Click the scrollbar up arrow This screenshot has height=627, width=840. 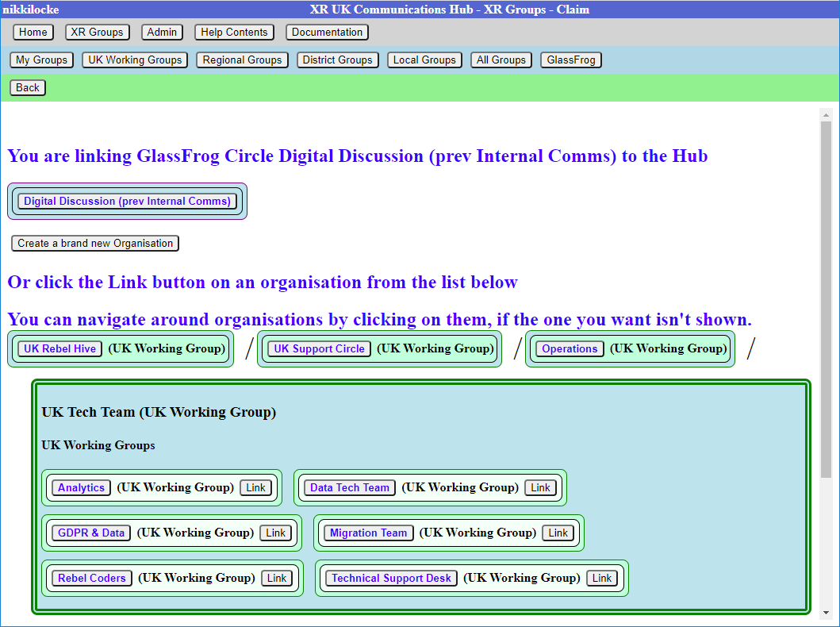(826, 114)
